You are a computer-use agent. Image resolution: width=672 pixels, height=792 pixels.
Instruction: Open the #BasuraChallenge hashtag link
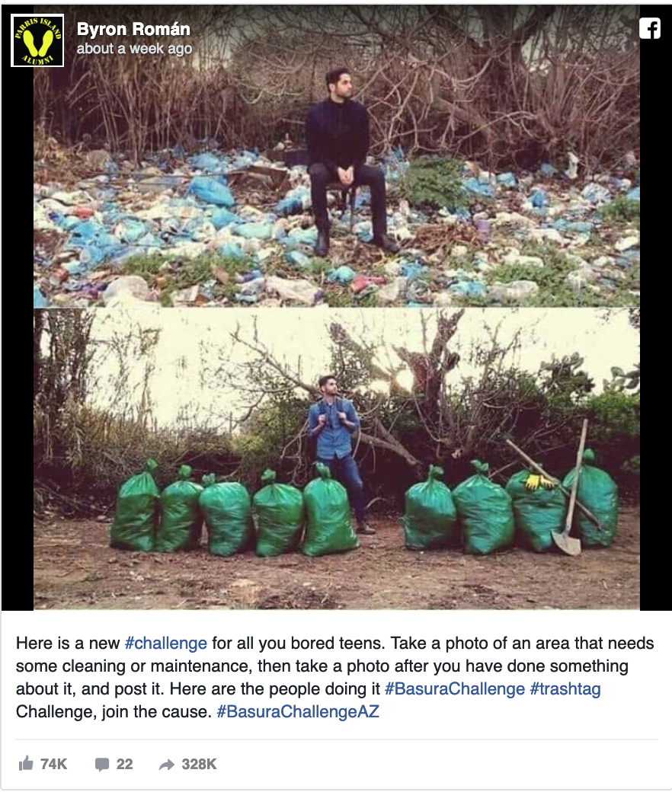pos(455,689)
